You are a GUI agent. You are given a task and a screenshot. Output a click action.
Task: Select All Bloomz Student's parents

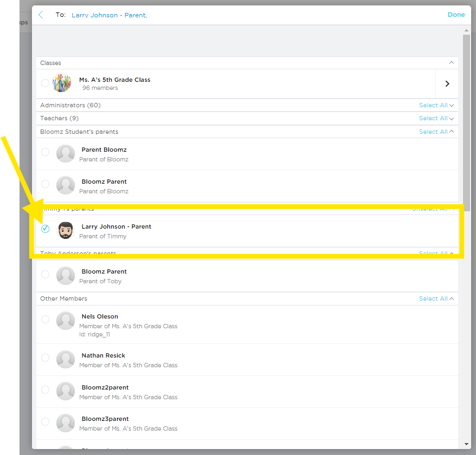pyautogui.click(x=433, y=132)
